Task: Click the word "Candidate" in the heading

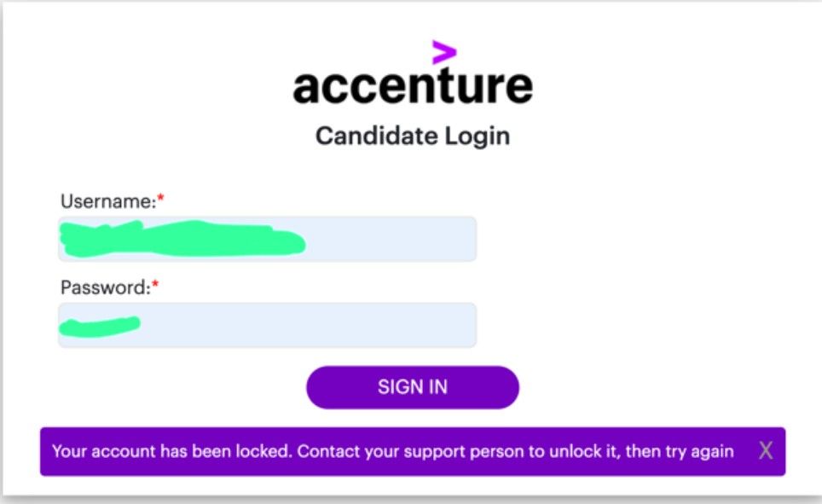Action: click(x=377, y=136)
